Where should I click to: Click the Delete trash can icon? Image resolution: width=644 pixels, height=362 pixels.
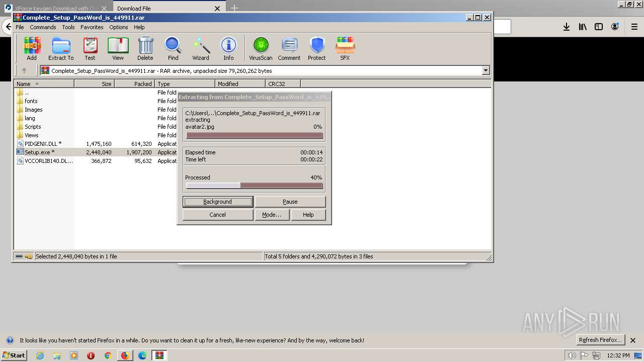coord(145,49)
